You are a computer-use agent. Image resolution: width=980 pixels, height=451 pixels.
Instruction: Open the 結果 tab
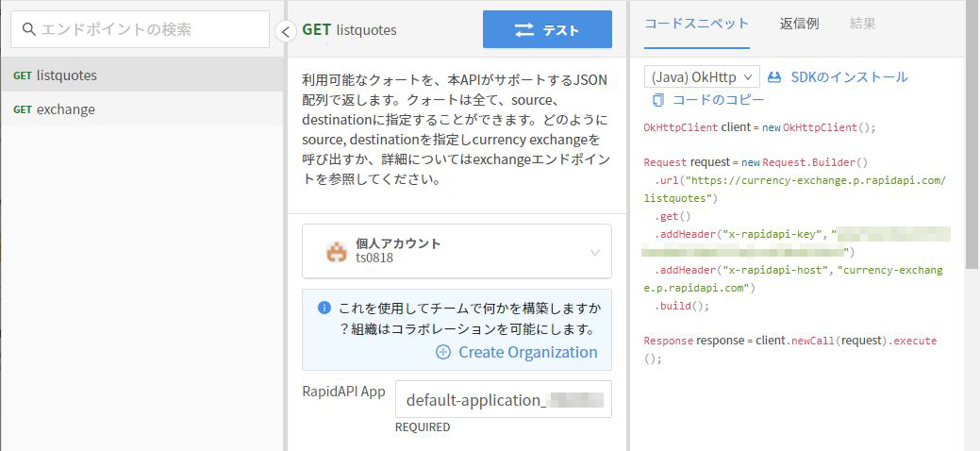click(x=862, y=24)
